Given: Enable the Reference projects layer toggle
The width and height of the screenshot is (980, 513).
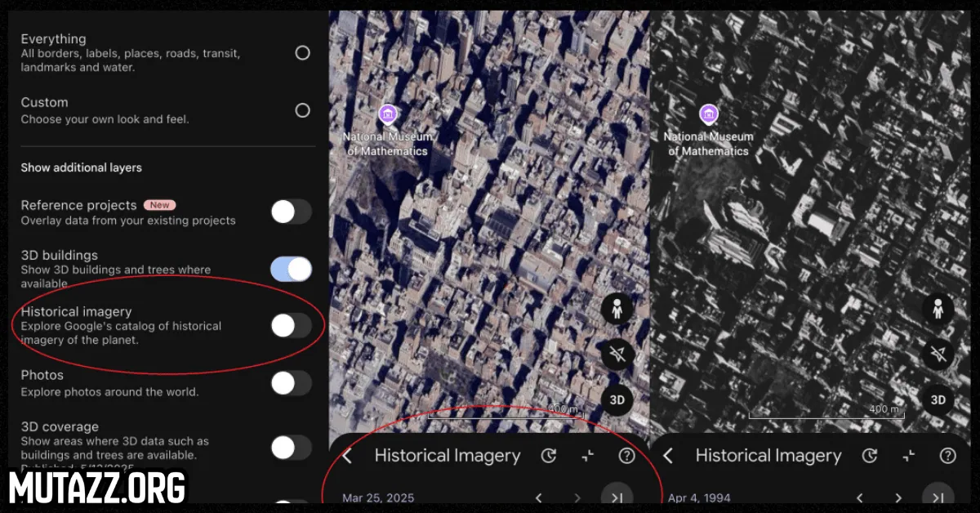Looking at the screenshot, I should tap(291, 212).
